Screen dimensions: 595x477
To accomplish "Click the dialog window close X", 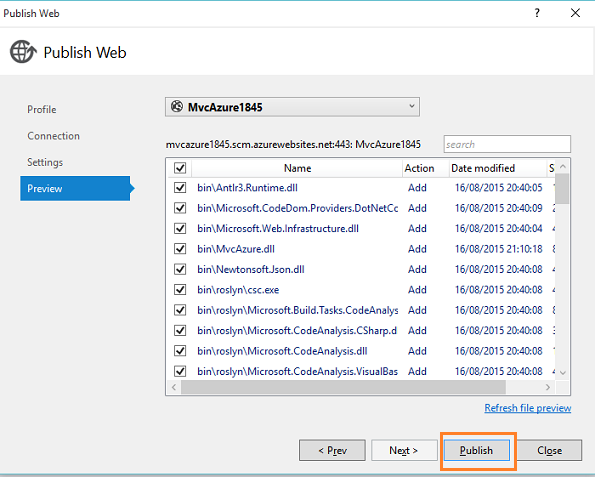I will point(575,13).
